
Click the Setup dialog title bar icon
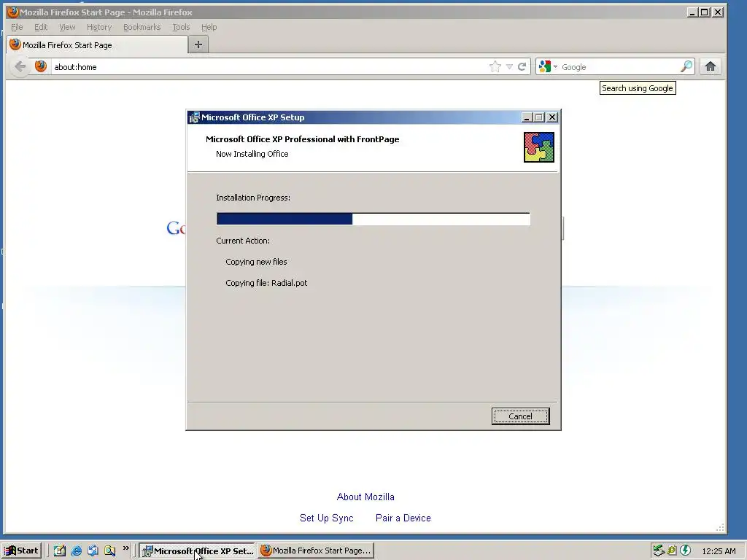coord(194,117)
